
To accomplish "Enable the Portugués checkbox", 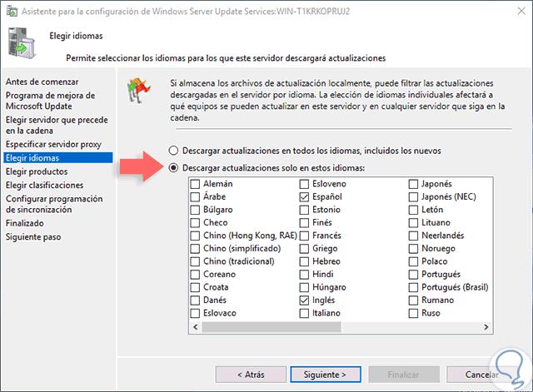I will point(413,275).
